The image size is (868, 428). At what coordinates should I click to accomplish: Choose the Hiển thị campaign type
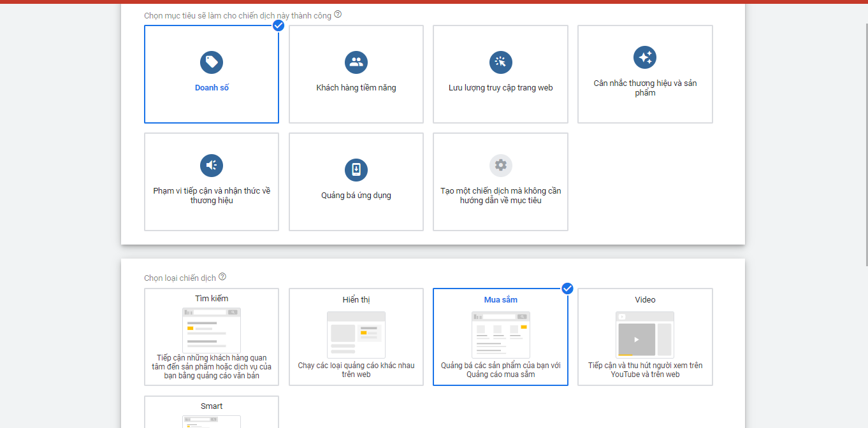pyautogui.click(x=356, y=336)
